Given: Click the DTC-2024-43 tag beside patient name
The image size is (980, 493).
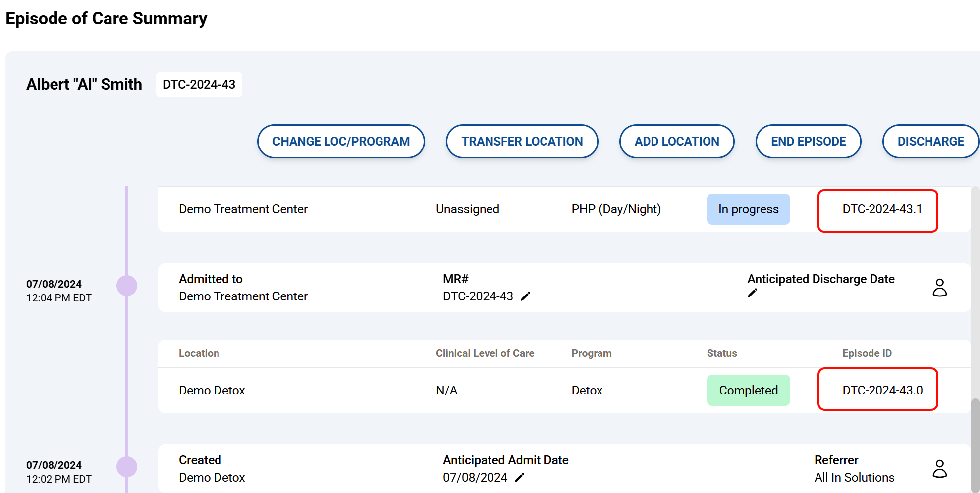Looking at the screenshot, I should point(199,85).
